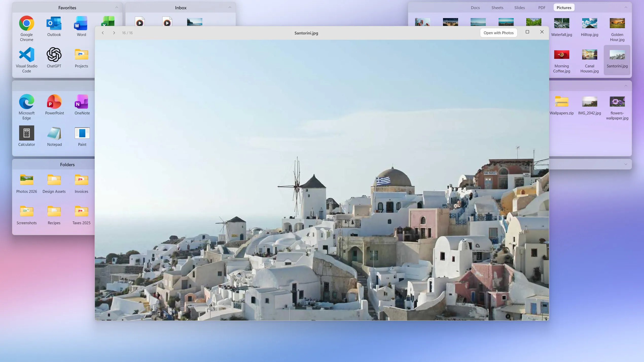The width and height of the screenshot is (644, 362).
Task: Open Microsoft Edge icon
Action: [26, 107]
